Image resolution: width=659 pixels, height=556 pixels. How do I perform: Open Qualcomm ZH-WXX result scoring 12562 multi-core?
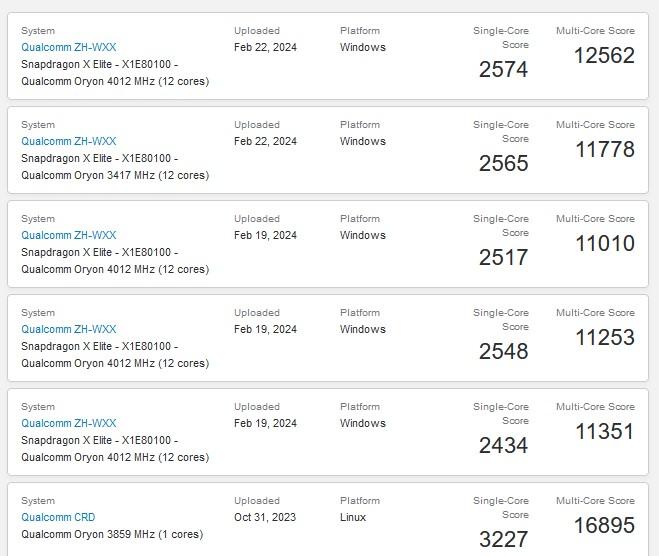tap(68, 47)
